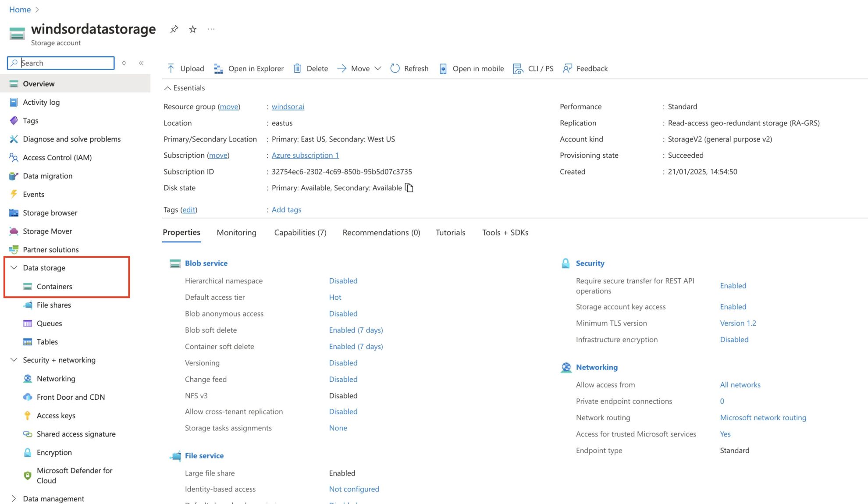This screenshot has height=504, width=868.
Task: Open Storage Mover
Action: tap(47, 231)
